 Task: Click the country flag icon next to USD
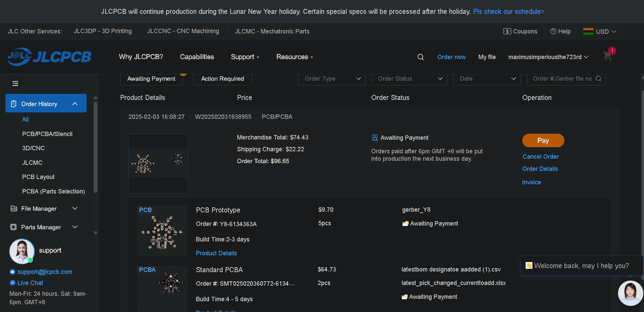(x=588, y=31)
